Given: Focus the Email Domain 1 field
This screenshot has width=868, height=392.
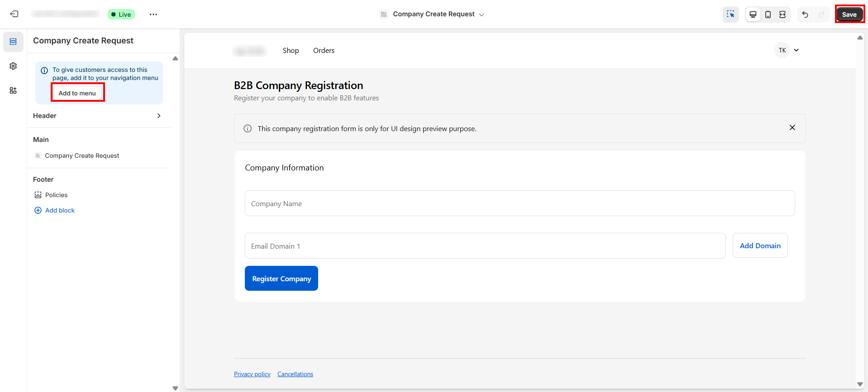Looking at the screenshot, I should pyautogui.click(x=485, y=246).
